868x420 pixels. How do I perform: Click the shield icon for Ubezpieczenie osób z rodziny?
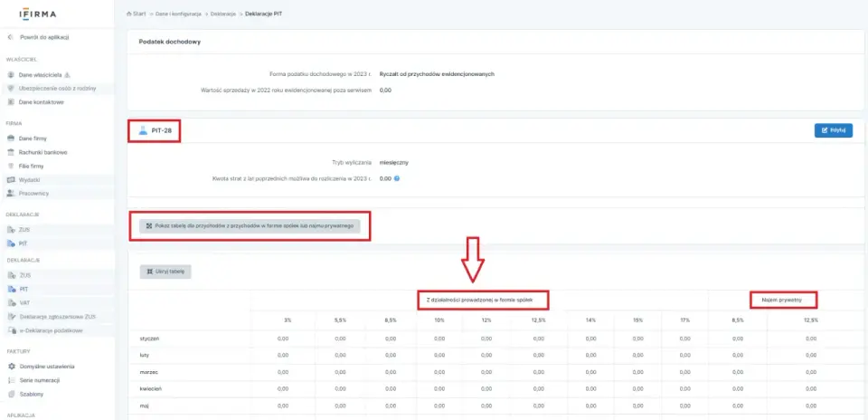11,88
